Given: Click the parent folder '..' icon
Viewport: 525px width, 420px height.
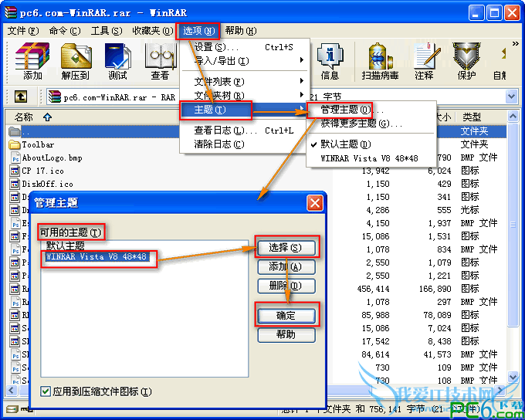Looking at the screenshot, I should click(14, 131).
